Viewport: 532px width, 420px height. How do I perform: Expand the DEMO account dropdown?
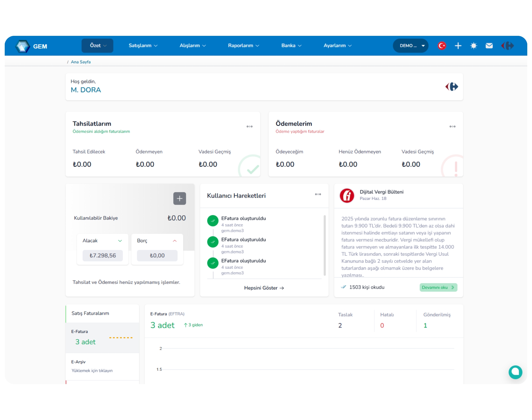point(411,46)
